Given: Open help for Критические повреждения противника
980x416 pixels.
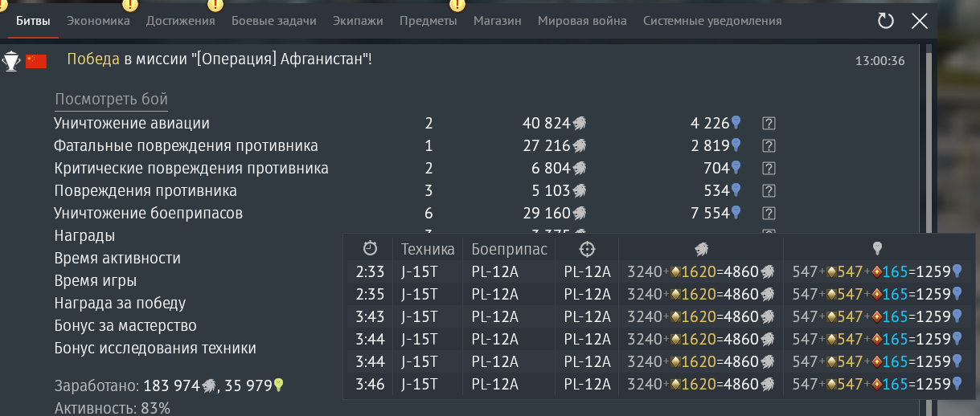Looking at the screenshot, I should (769, 169).
